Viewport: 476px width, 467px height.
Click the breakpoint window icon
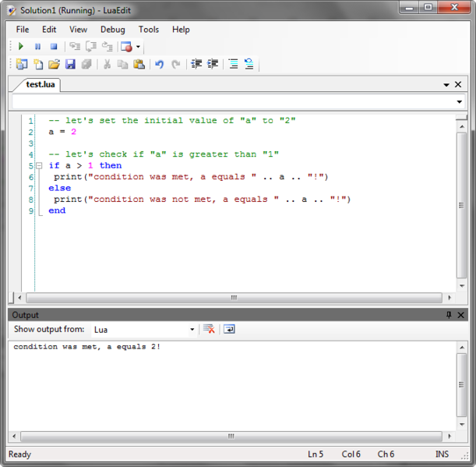126,47
